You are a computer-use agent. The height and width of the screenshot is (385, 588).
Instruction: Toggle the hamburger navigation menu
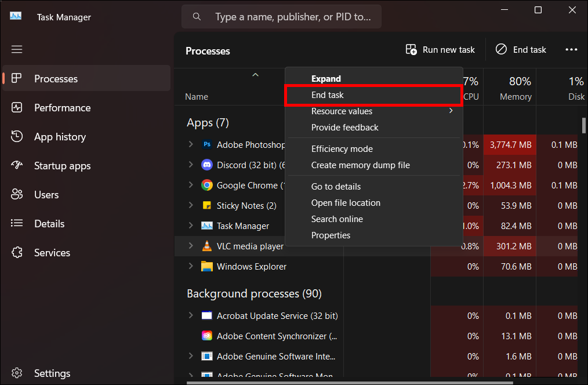coord(17,49)
